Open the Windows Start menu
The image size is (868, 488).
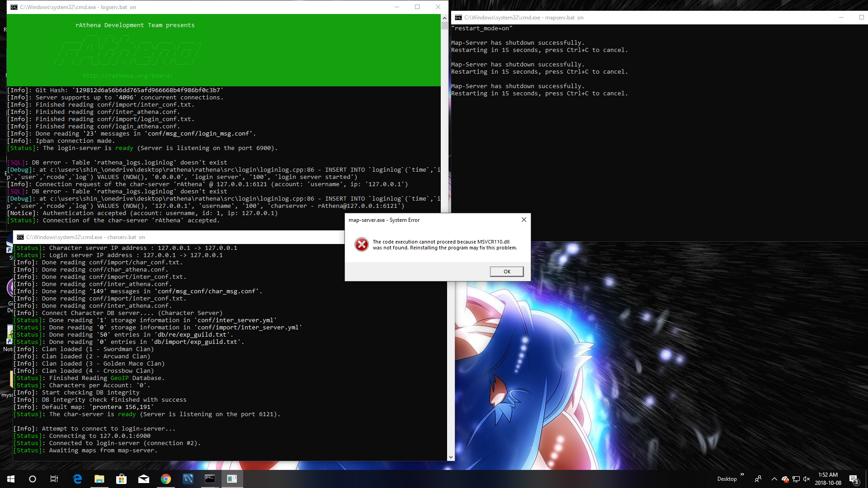pos(11,479)
